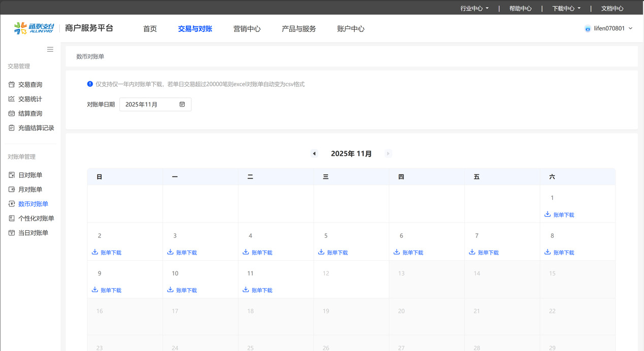The image size is (644, 351).
Task: Click 账单下载 link for November 10
Action: click(187, 290)
